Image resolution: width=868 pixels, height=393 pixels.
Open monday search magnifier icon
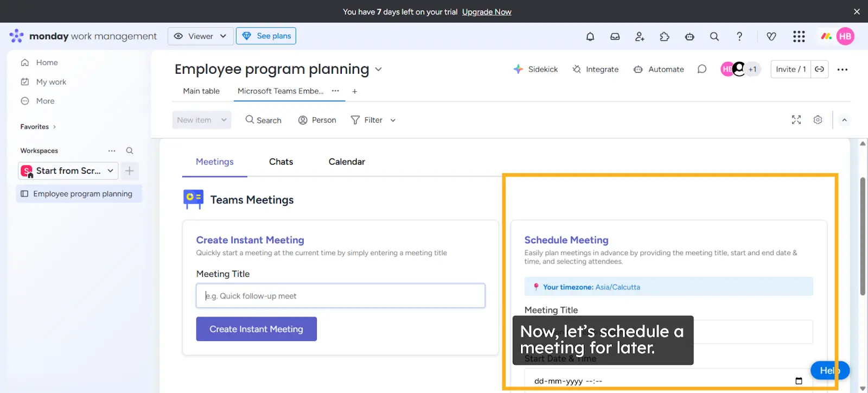coord(714,36)
